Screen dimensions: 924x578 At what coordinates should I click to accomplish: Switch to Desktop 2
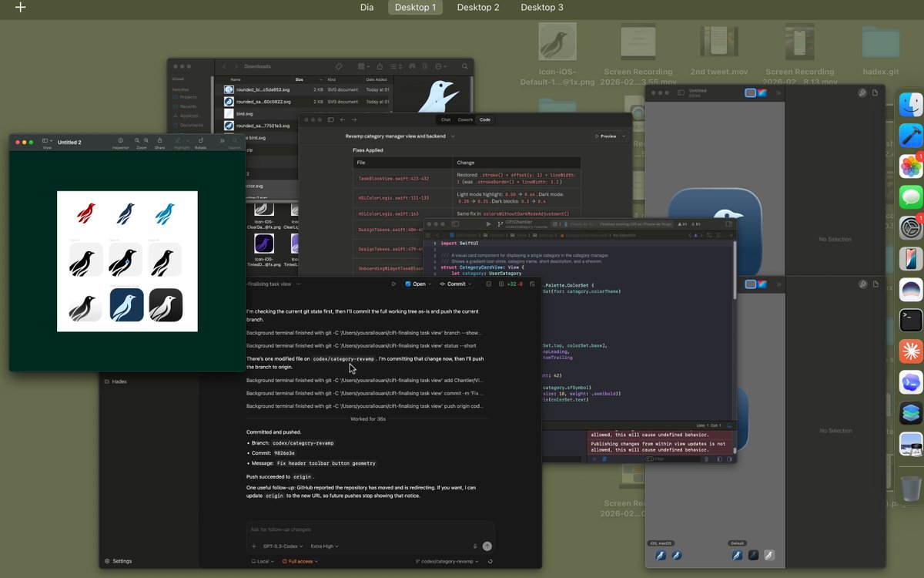tap(478, 8)
